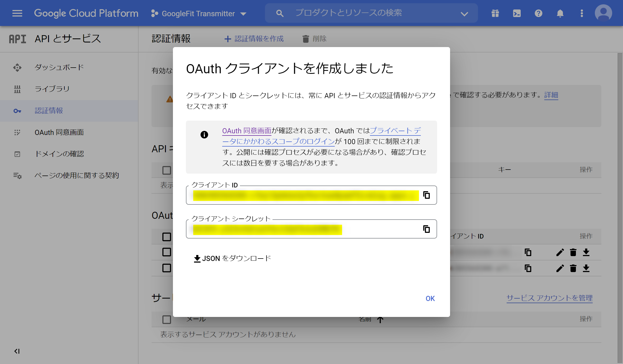Open the Cloud Shell terminal icon
The height and width of the screenshot is (364, 623).
point(517,13)
